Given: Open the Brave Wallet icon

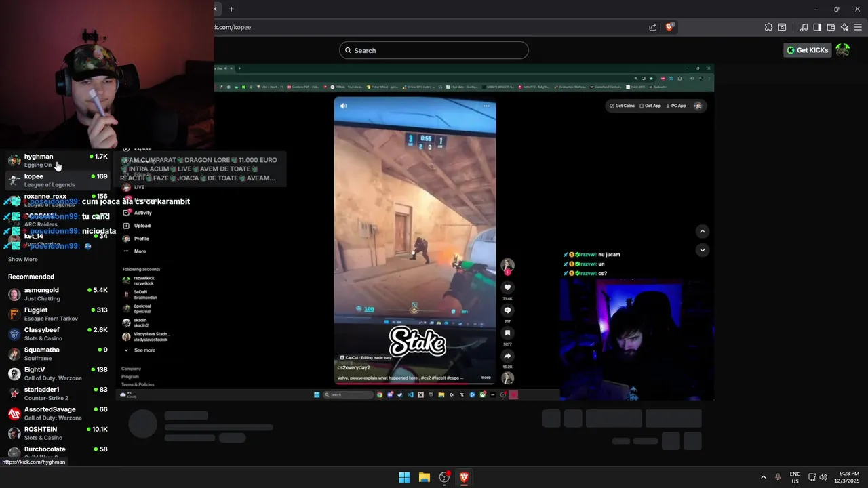Looking at the screenshot, I should click(x=831, y=27).
